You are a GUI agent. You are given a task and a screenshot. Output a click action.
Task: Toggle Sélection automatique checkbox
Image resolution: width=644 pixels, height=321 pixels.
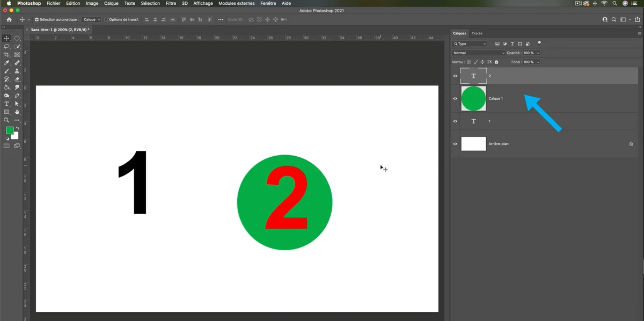point(36,19)
